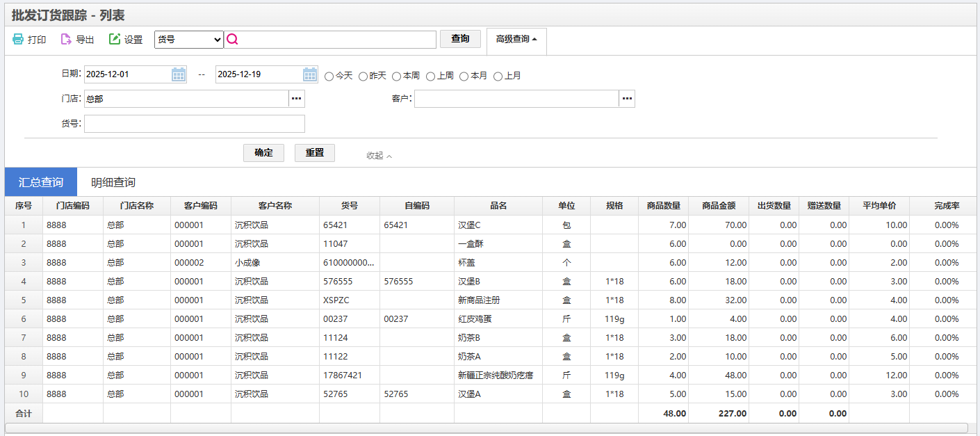
Task: Click the 重置 reset button
Action: pos(314,153)
